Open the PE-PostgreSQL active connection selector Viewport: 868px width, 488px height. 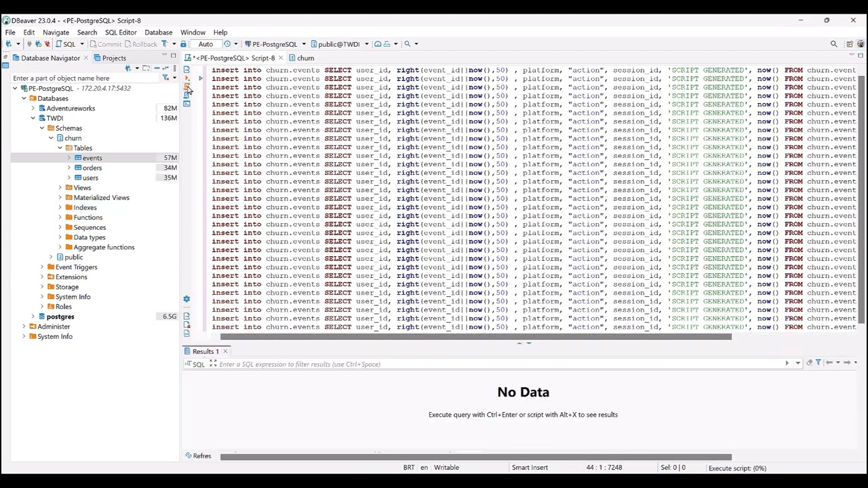pyautogui.click(x=275, y=44)
